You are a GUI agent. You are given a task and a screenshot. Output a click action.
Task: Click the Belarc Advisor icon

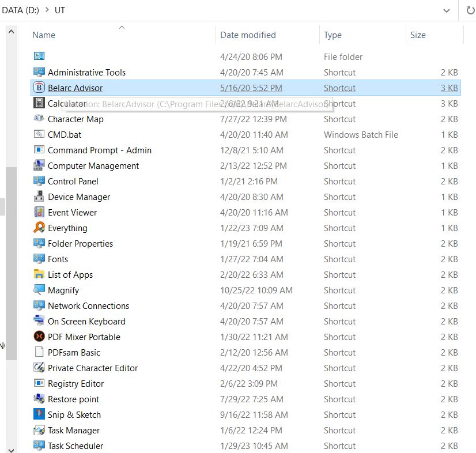39,88
